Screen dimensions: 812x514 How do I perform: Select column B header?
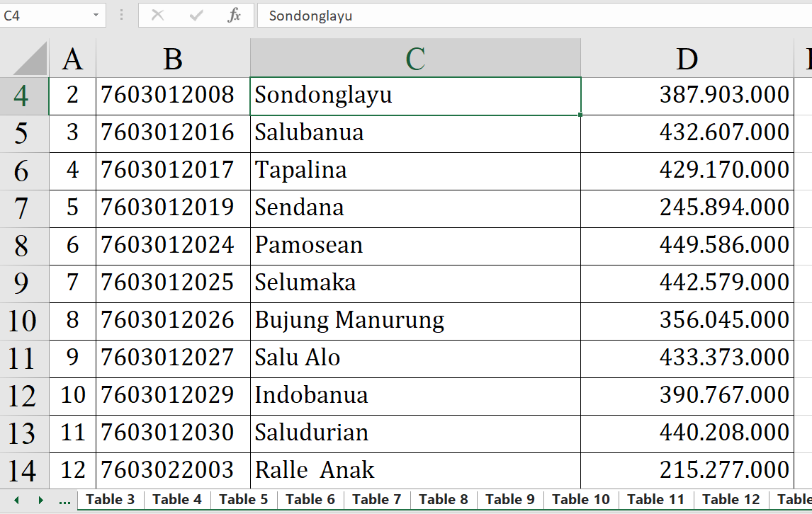point(173,59)
